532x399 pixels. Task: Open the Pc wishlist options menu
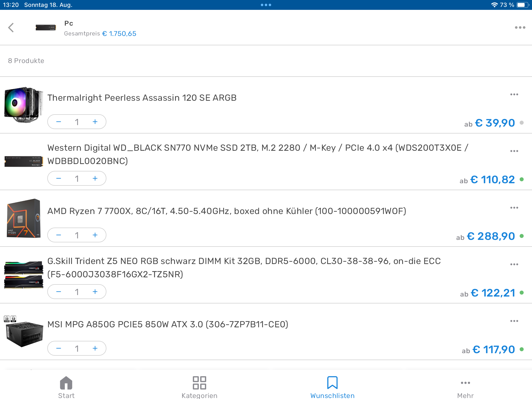tap(520, 28)
